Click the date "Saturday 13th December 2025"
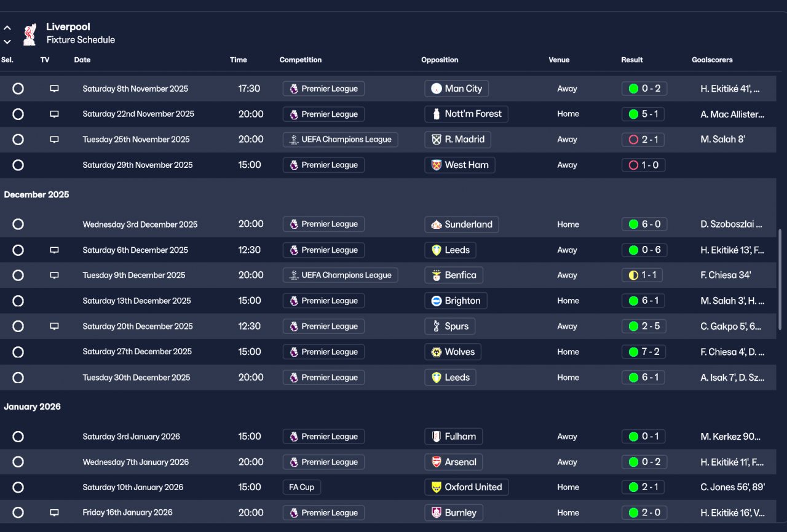 coord(136,301)
